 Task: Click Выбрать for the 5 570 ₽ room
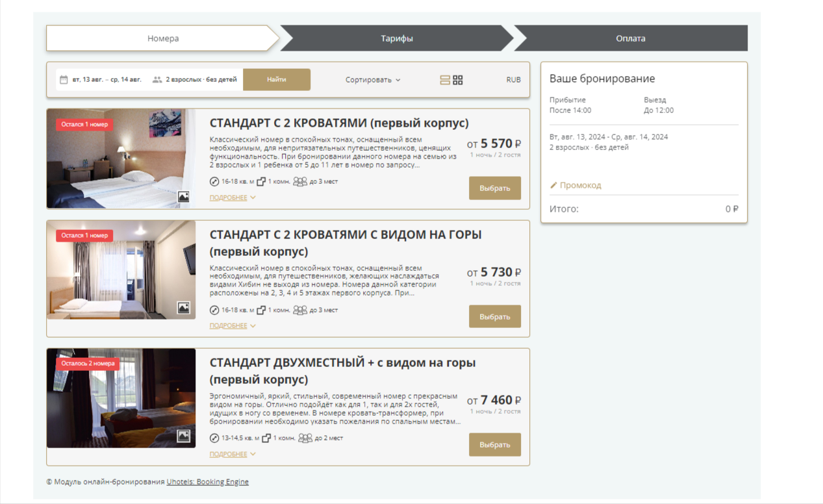494,188
